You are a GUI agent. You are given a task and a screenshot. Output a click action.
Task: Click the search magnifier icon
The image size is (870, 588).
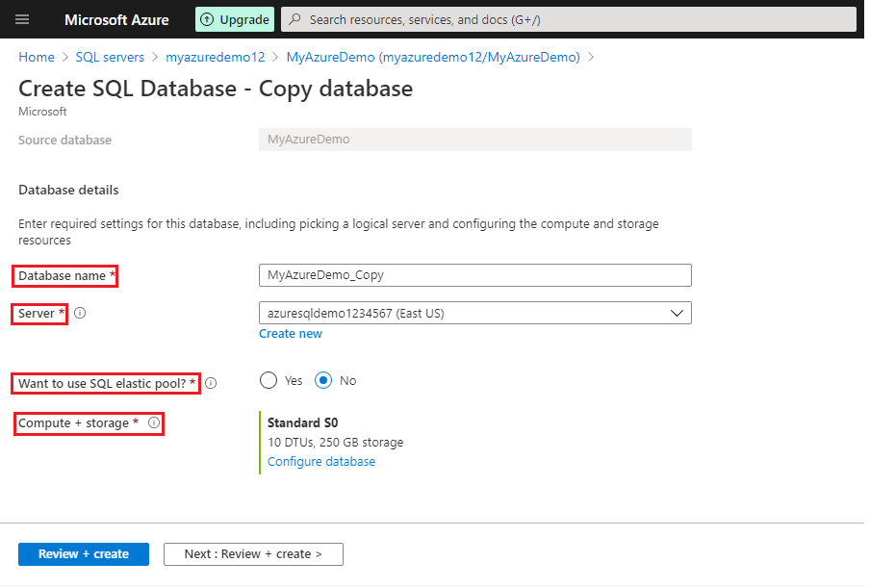point(294,19)
